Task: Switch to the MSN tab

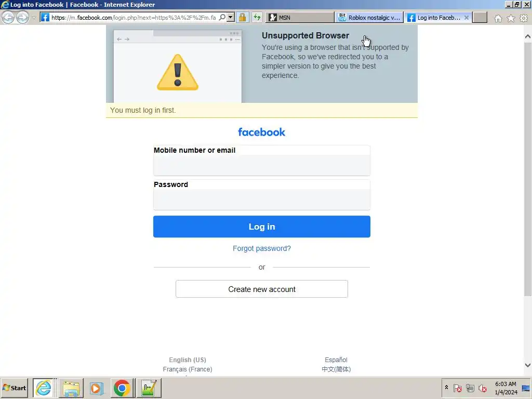Action: click(x=300, y=17)
